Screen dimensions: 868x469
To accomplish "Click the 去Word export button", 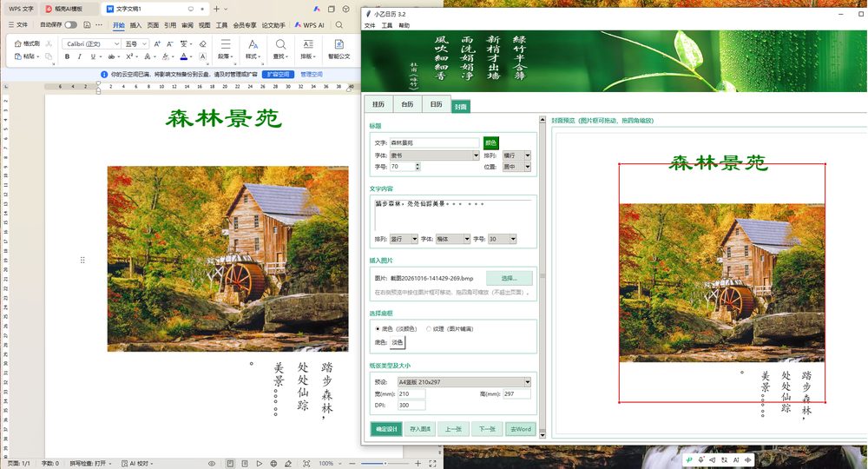I will 521,429.
